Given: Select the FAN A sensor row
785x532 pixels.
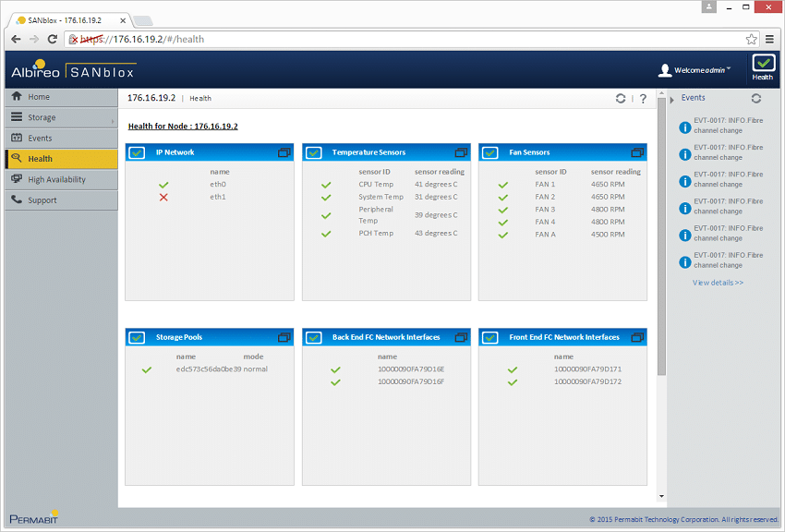Looking at the screenshot, I should pos(563,235).
